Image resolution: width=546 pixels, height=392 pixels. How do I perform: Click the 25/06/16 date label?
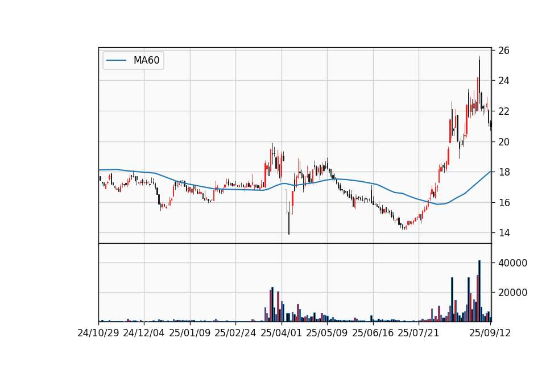373,333
